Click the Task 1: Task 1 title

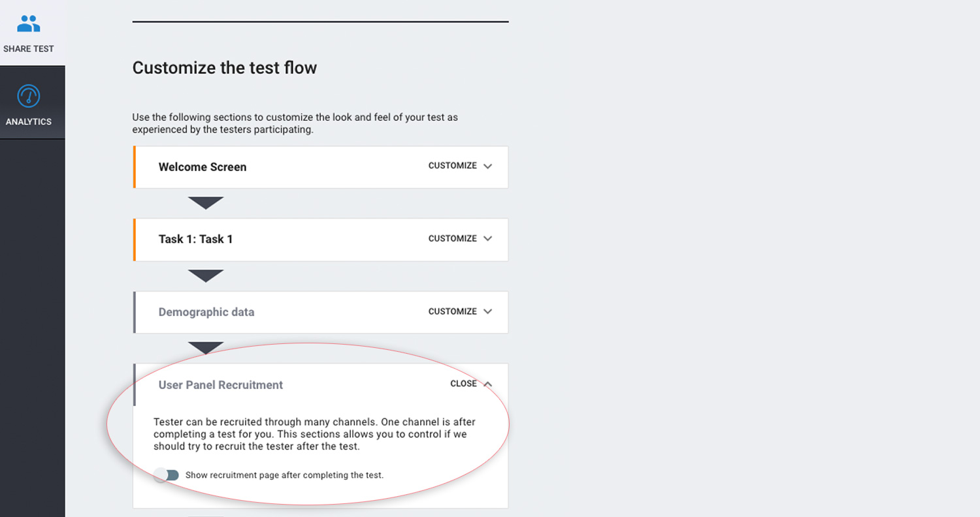coord(196,239)
